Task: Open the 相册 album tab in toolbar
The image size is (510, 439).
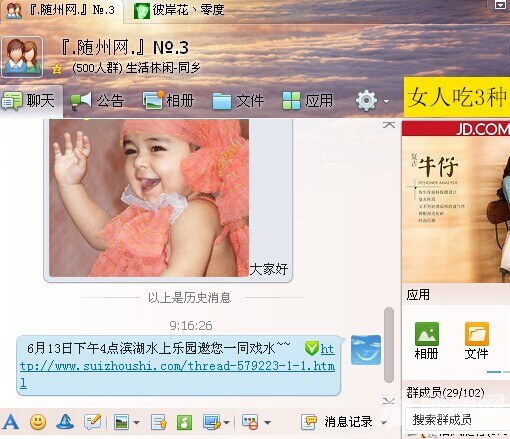Action: tap(168, 100)
